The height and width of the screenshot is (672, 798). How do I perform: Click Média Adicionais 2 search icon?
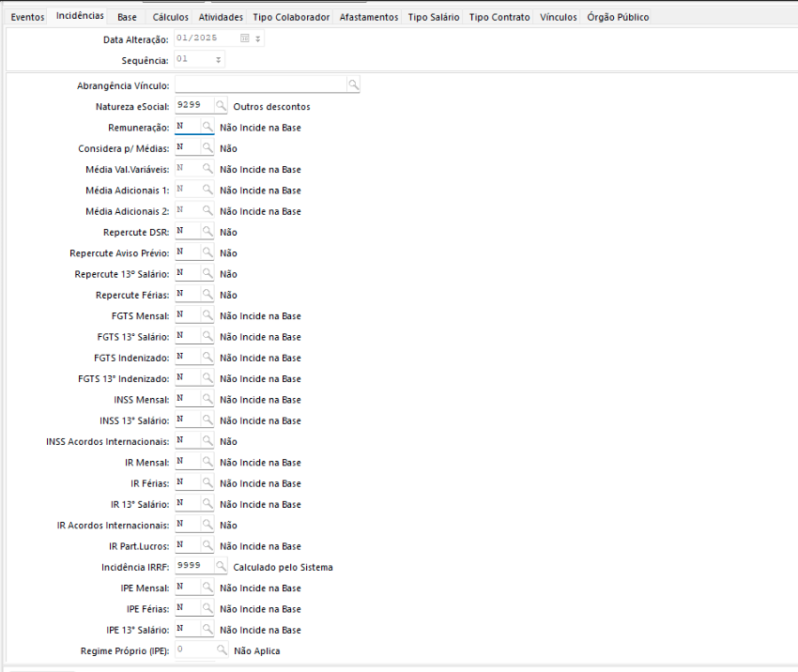(207, 209)
